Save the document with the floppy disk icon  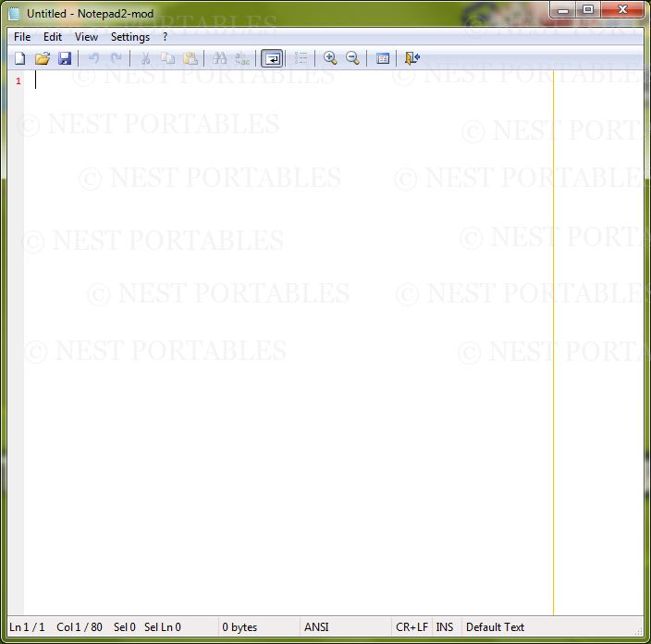click(x=65, y=58)
